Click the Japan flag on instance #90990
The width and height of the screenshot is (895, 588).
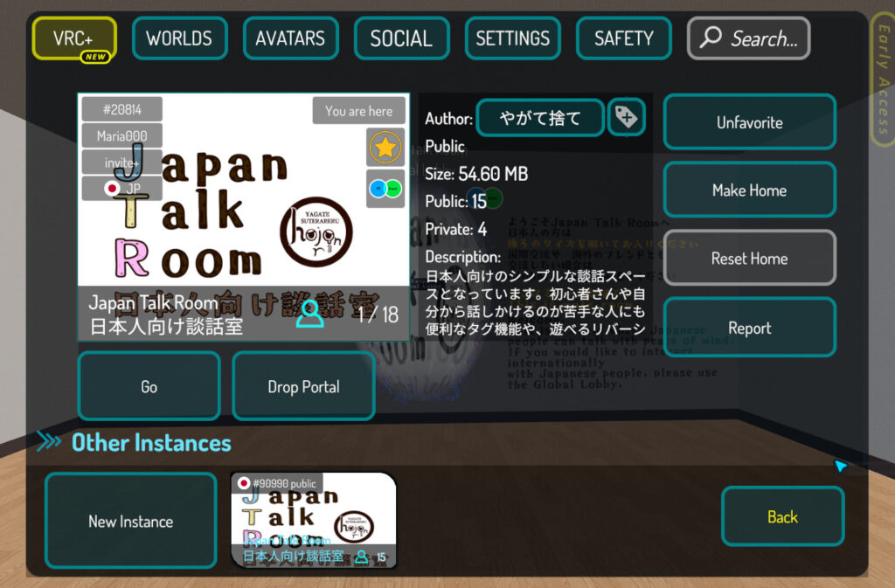coord(244,483)
